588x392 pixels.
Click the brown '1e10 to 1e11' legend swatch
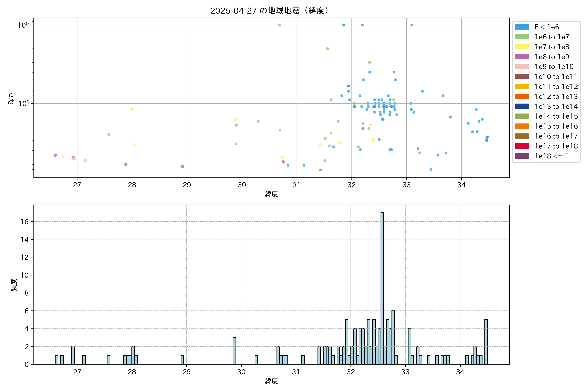[x=522, y=76]
